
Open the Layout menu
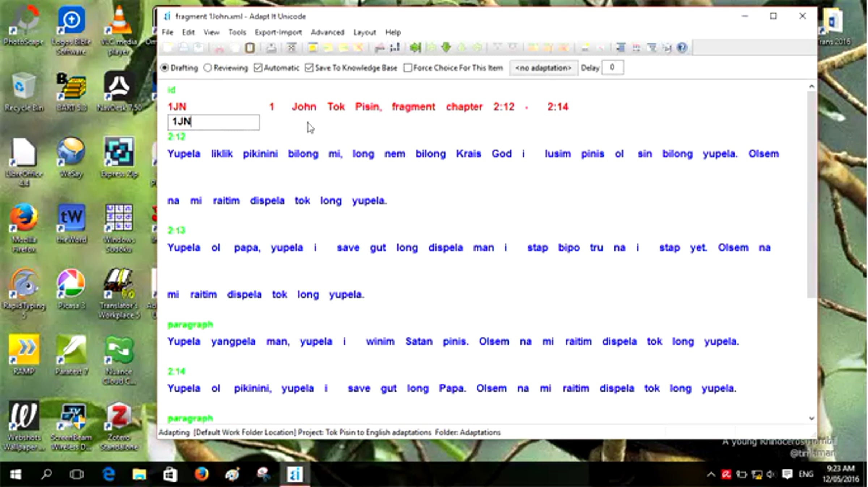364,33
